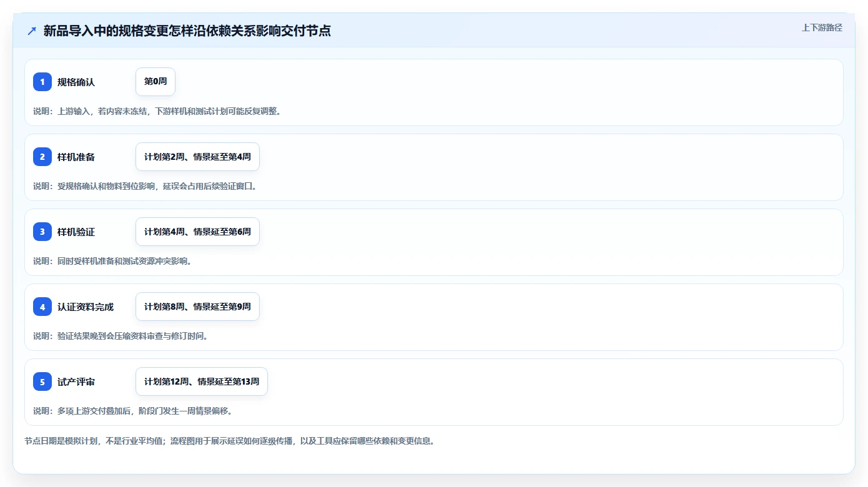Select the 样机验证 step title
Viewport: 868px width, 487px height.
[76, 232]
